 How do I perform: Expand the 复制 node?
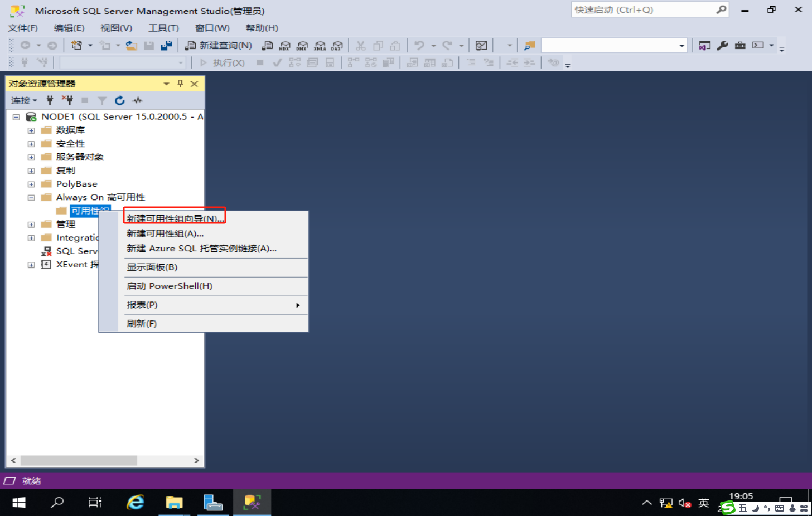(31, 171)
